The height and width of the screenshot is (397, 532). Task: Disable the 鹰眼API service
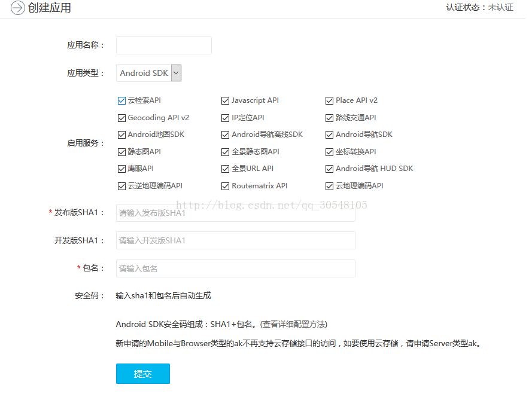(x=122, y=169)
